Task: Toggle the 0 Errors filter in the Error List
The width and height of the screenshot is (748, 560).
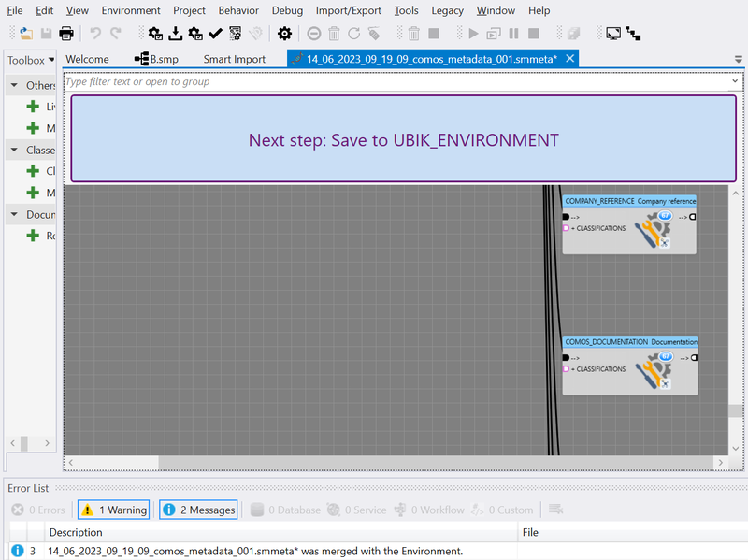Action: pos(36,510)
